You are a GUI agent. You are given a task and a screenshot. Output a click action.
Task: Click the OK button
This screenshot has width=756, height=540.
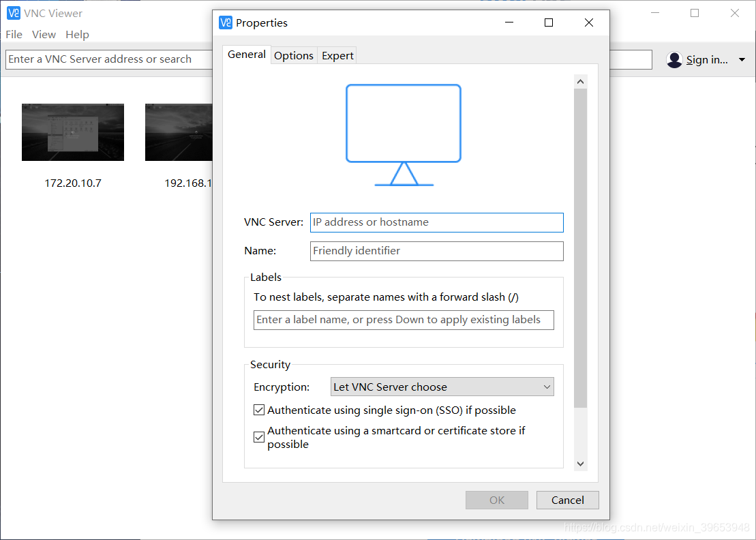[x=496, y=500]
